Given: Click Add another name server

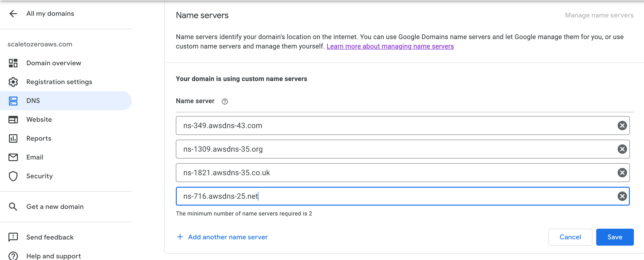Looking at the screenshot, I should [x=228, y=237].
